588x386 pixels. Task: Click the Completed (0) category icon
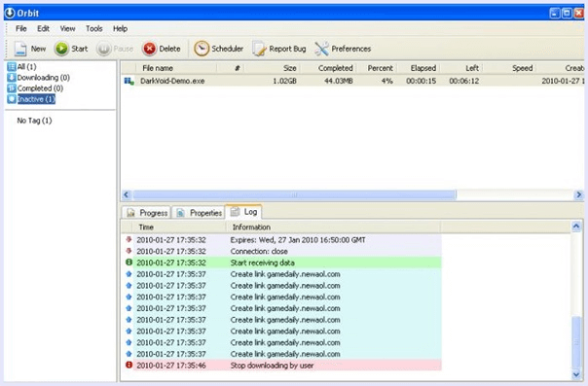[12, 88]
